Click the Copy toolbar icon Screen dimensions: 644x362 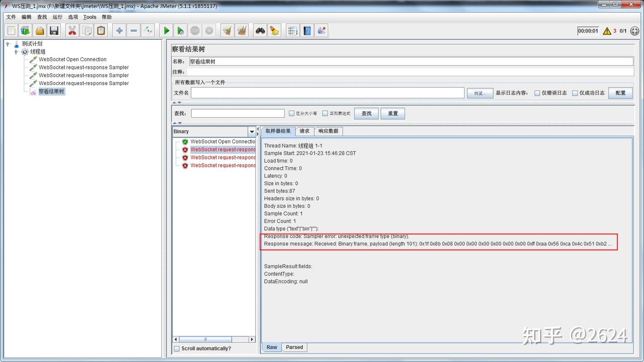pyautogui.click(x=87, y=31)
